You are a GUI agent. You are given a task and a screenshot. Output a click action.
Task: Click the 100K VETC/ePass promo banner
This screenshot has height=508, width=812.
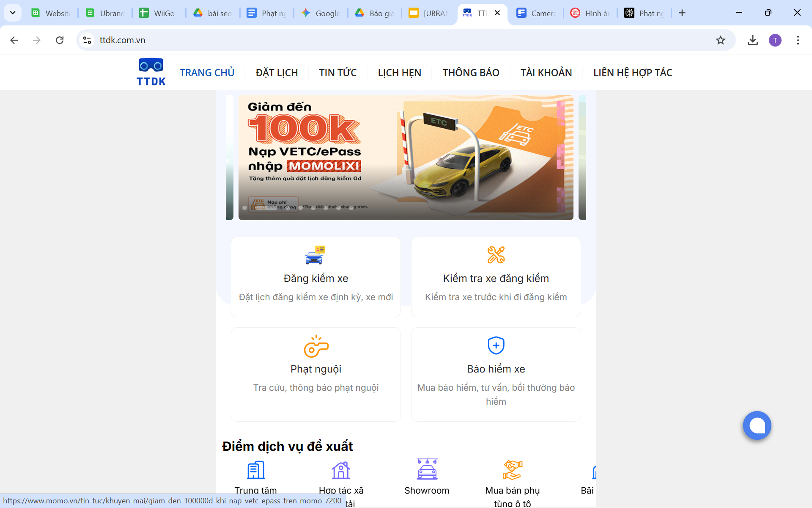406,157
